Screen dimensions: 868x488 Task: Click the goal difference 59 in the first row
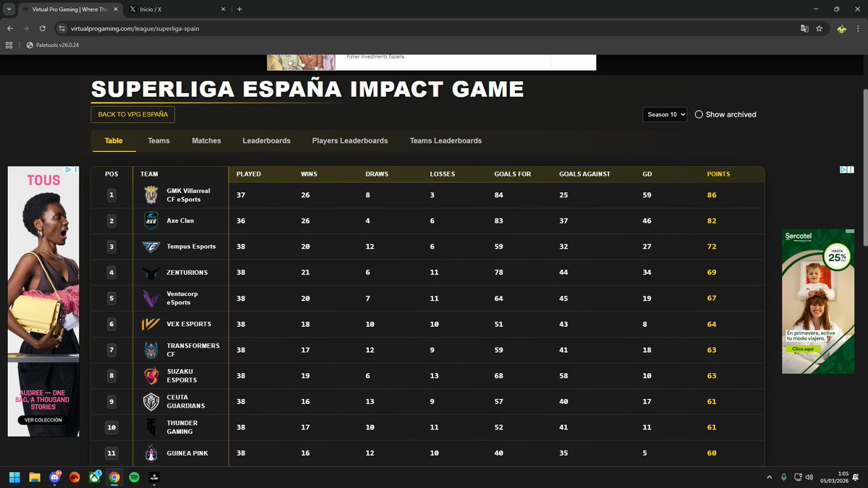[647, 195]
